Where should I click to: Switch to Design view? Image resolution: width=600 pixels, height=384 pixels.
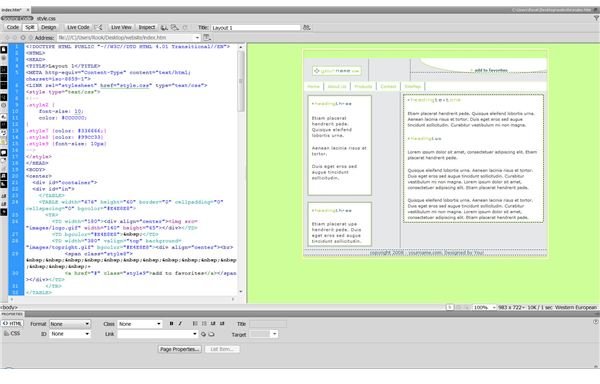tap(48, 28)
